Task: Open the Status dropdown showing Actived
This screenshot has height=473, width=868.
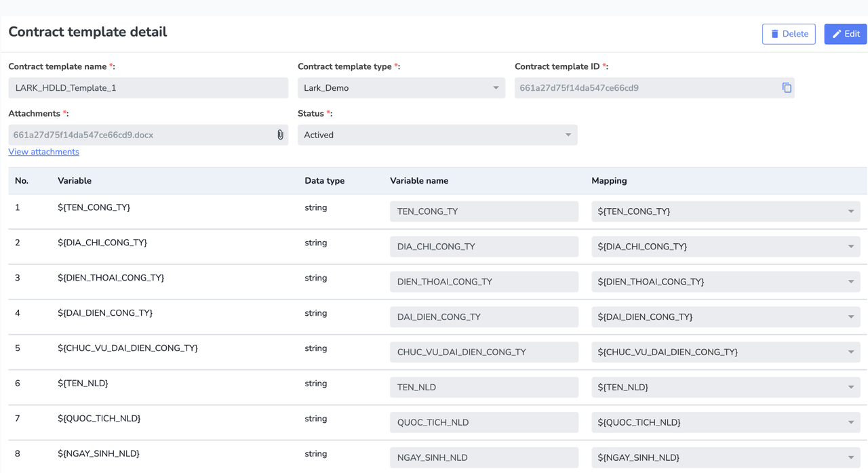Action: coord(568,134)
